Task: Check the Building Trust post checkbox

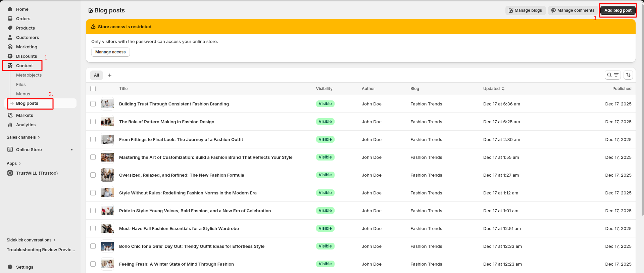Action: pyautogui.click(x=93, y=104)
